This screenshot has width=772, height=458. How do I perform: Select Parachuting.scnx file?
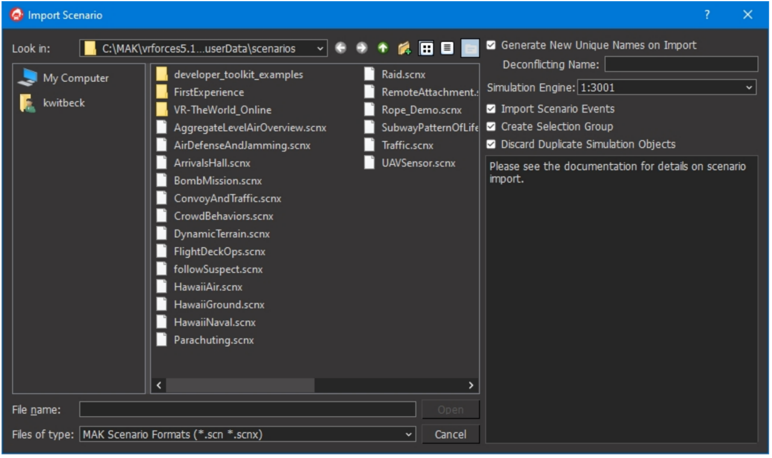pos(205,341)
